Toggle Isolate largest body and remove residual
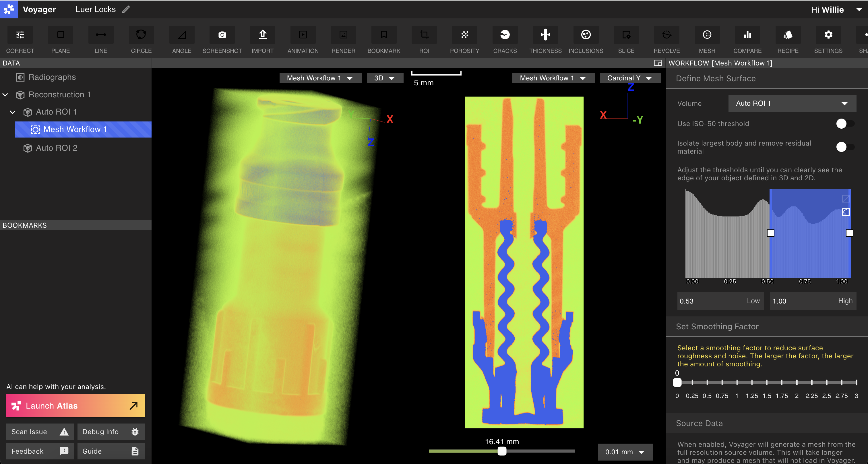 coord(845,147)
